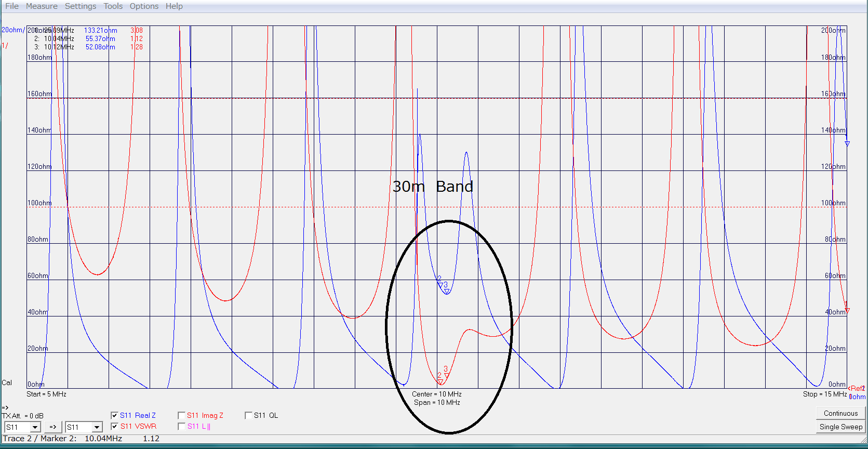868x449 pixels.
Task: Uncheck the S11 Real Z trace checkbox
Action: [x=114, y=415]
